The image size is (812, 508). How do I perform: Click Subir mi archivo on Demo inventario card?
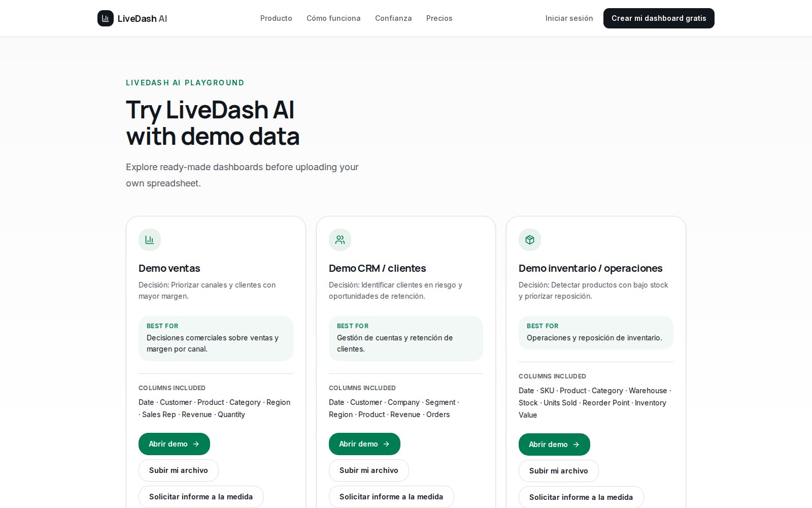(x=559, y=471)
